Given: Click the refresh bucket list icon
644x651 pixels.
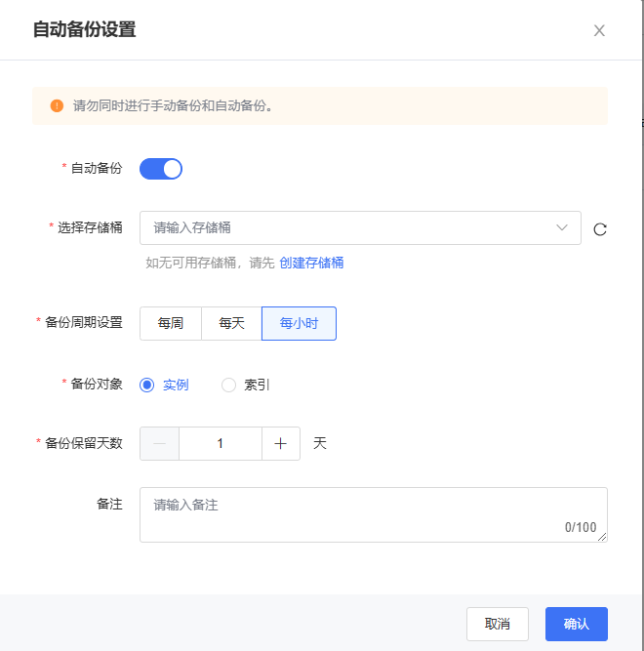Looking at the screenshot, I should click(600, 229).
